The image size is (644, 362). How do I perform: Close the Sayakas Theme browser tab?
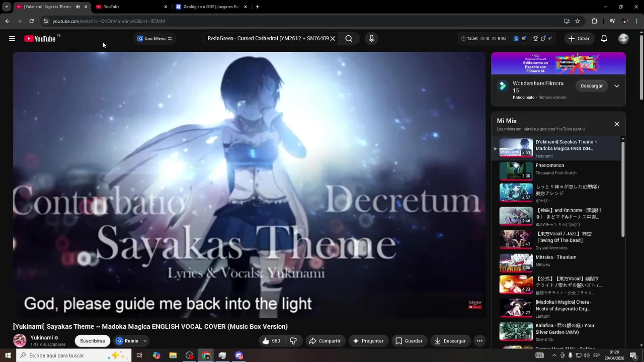(86, 7)
